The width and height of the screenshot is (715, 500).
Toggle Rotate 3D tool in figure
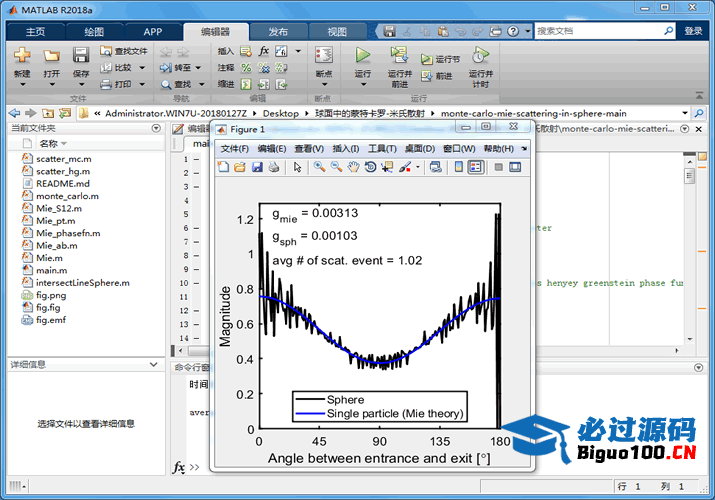[x=370, y=167]
